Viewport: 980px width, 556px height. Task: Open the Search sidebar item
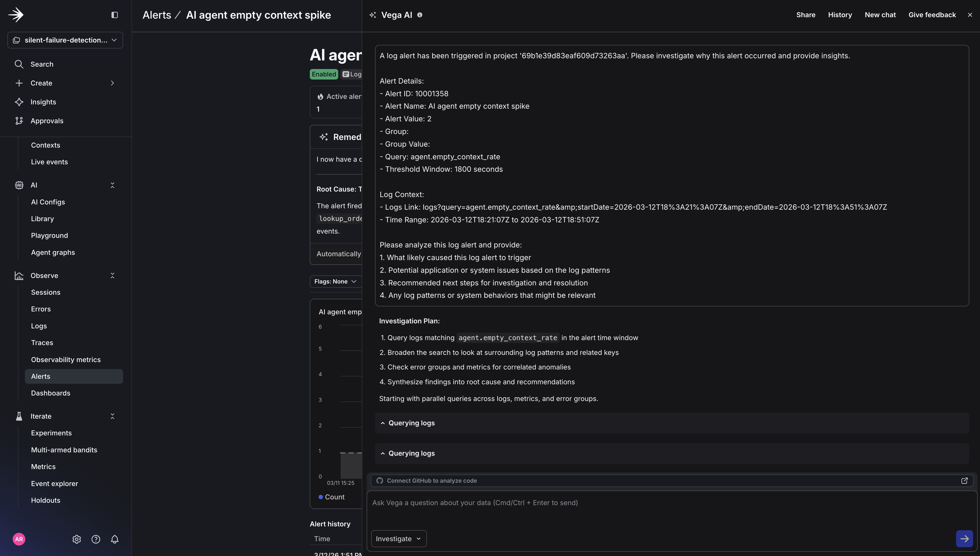[x=42, y=64]
